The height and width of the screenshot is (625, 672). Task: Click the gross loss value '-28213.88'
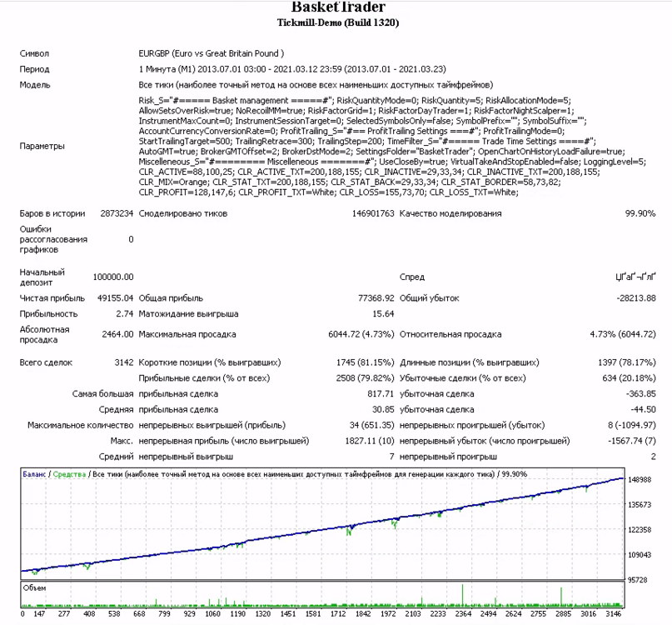pyautogui.click(x=636, y=298)
